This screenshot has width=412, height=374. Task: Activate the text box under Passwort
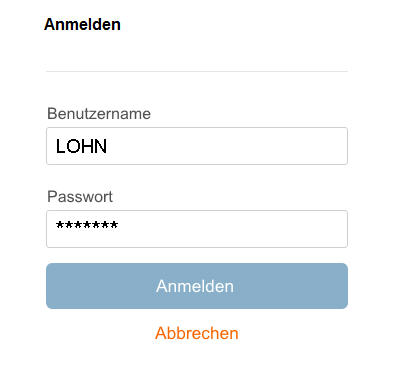point(197,229)
